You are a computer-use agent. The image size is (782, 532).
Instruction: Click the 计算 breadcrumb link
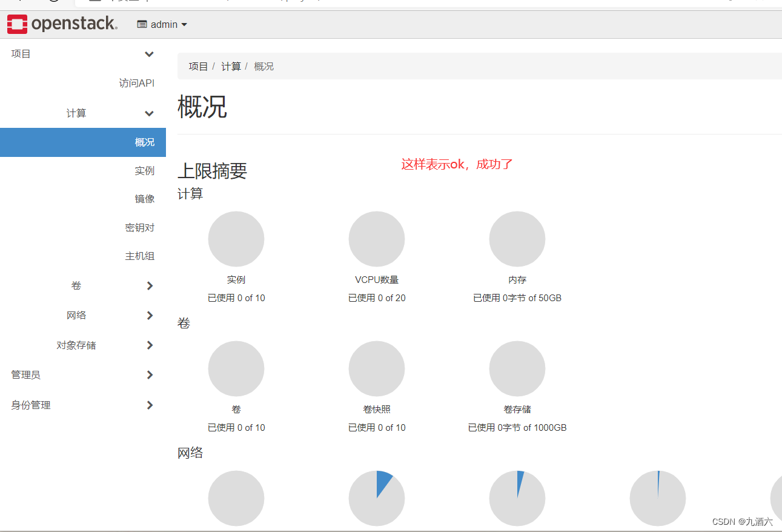(x=231, y=67)
